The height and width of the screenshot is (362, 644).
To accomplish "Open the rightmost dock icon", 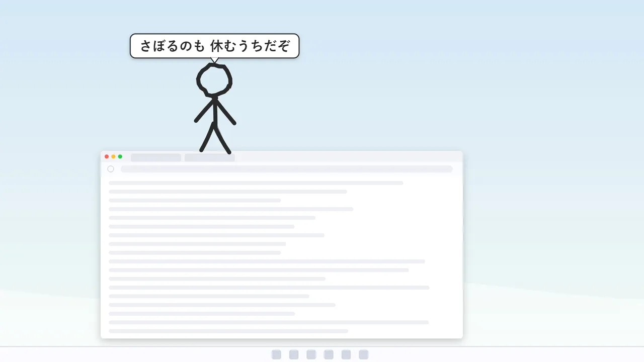I will [363, 354].
